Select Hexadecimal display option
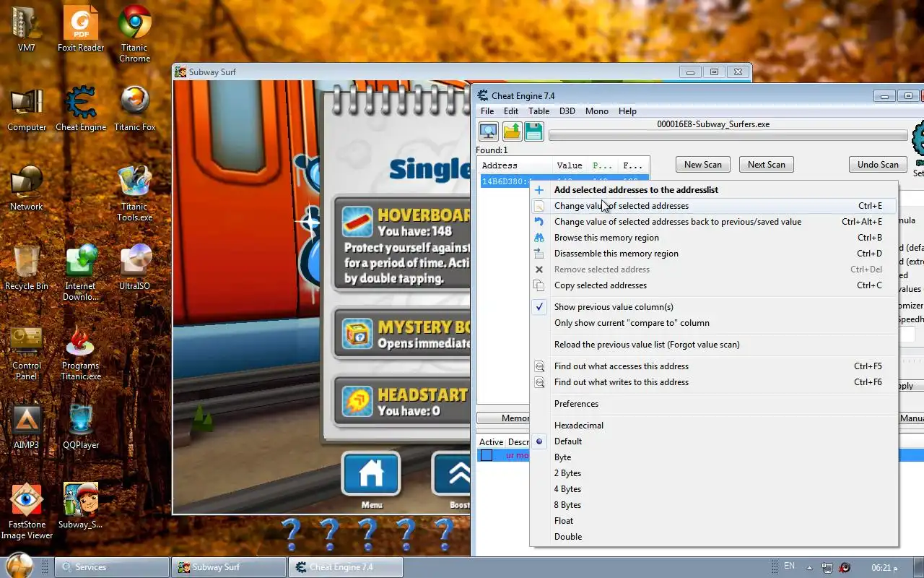The image size is (924, 578). [x=714, y=426]
